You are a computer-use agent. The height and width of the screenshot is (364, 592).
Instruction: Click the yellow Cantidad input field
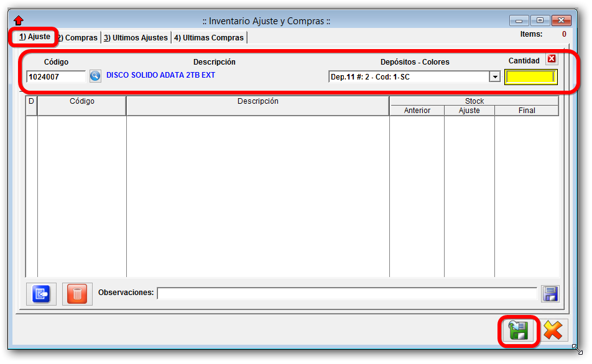(x=530, y=77)
